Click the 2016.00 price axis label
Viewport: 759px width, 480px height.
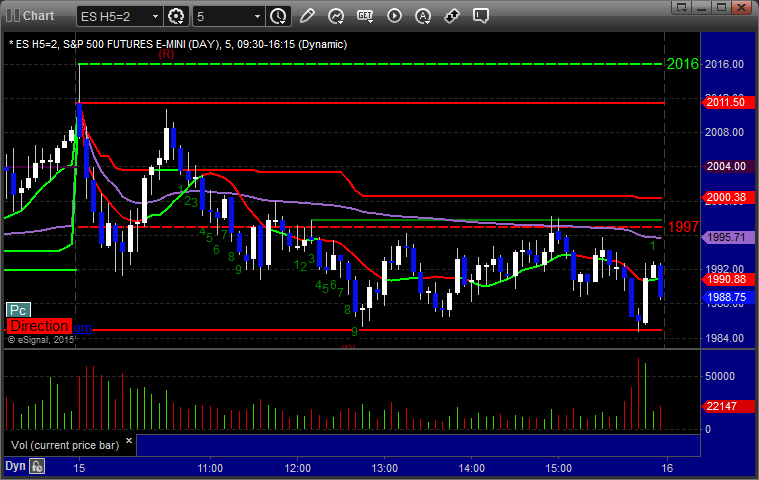724,64
